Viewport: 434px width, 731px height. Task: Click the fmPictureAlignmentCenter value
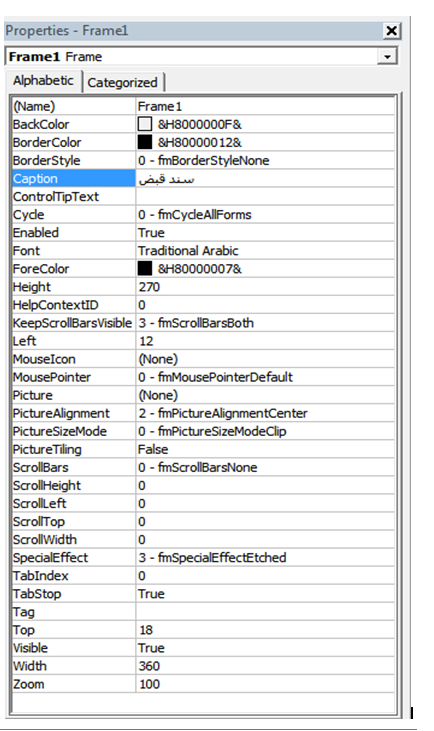[223, 413]
